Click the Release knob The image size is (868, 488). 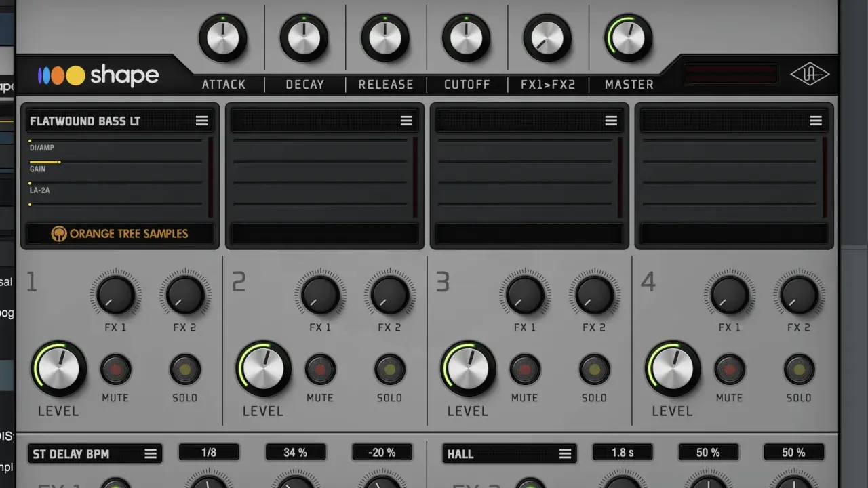click(x=385, y=38)
